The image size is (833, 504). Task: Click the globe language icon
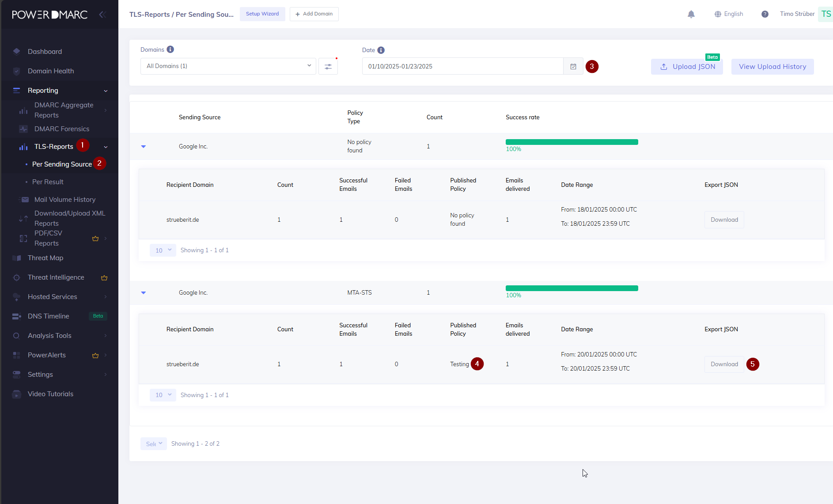tap(718, 14)
